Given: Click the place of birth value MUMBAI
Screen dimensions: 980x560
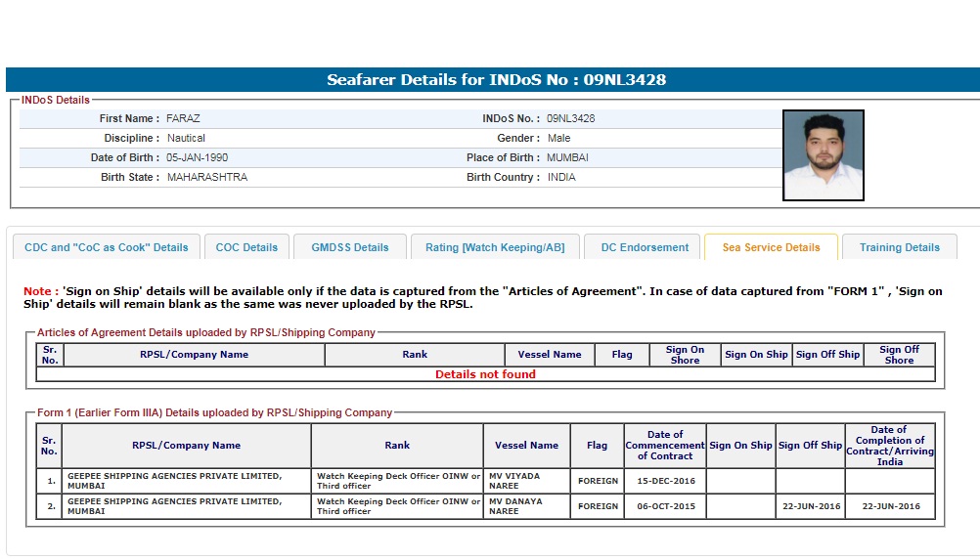Looking at the screenshot, I should point(567,157).
